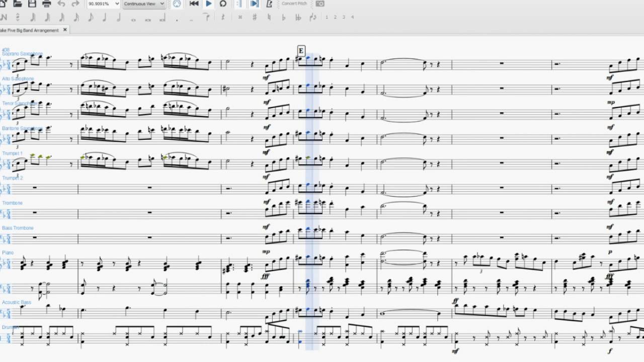Click the Alto Saxophone staff label
The image size is (644, 362).
click(x=18, y=78)
